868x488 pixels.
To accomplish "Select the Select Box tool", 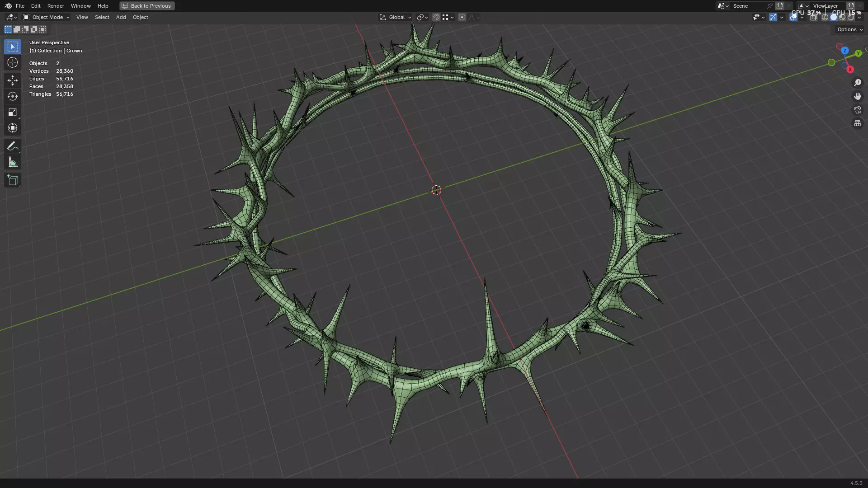I will pyautogui.click(x=13, y=47).
